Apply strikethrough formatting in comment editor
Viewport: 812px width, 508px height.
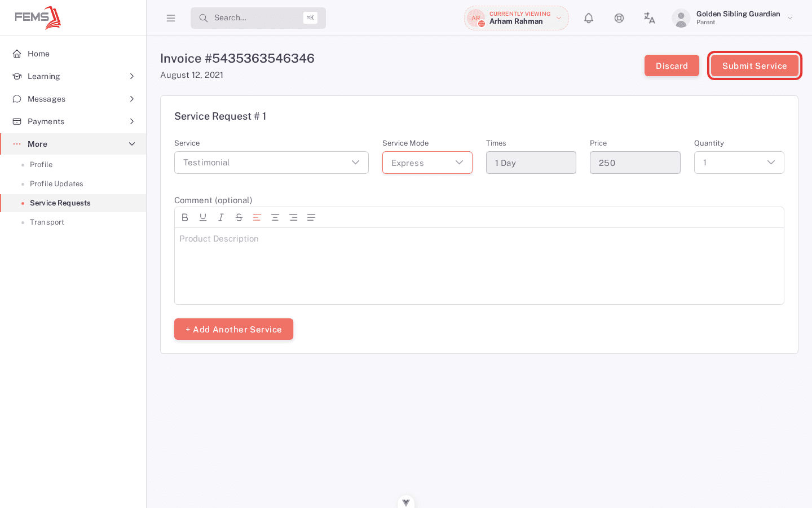239,217
